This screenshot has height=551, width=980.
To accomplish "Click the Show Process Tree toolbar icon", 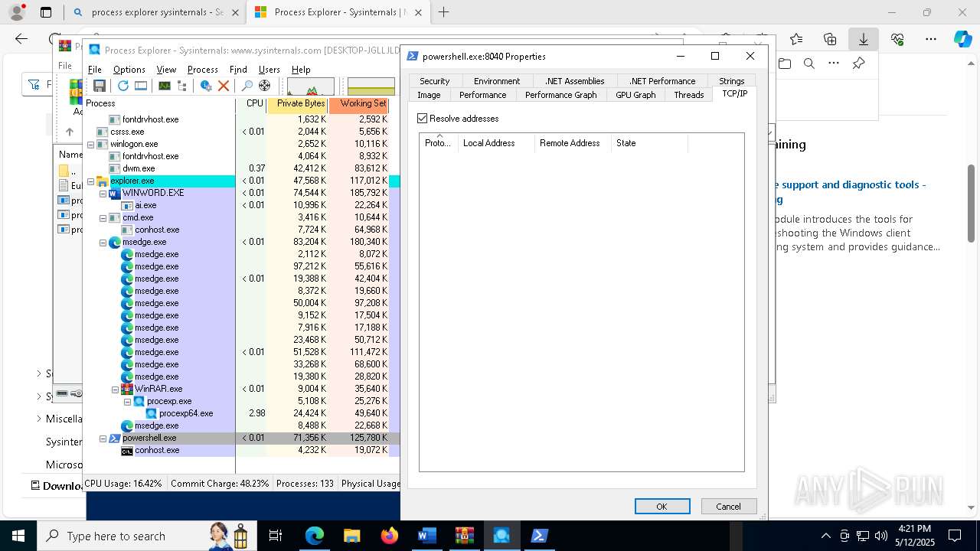I will (182, 86).
